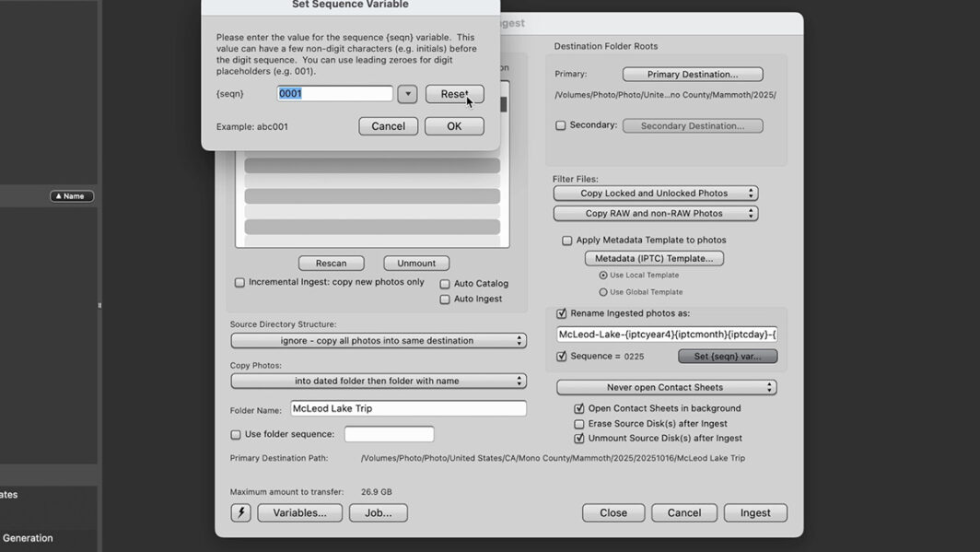Image resolution: width=980 pixels, height=552 pixels.
Task: Start the transfer with the Ingest button
Action: [x=755, y=512]
